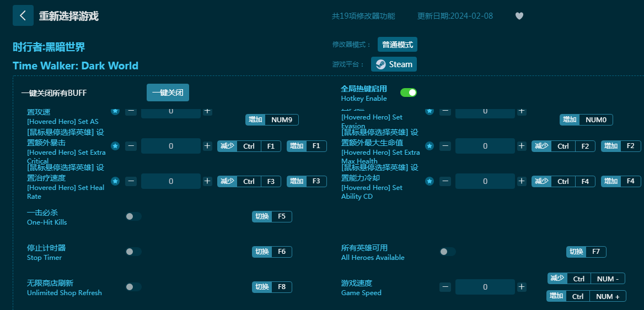Click the heart favorite icon

click(519, 16)
